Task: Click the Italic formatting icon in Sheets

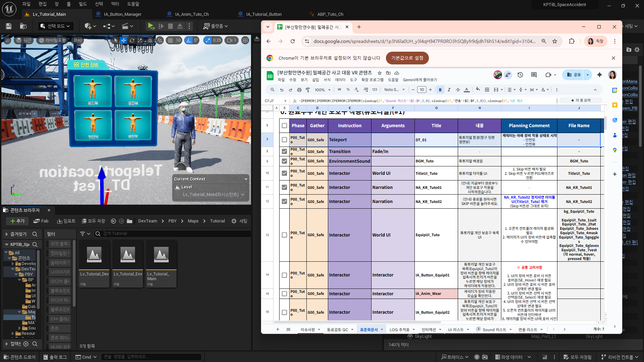Action: (x=449, y=90)
